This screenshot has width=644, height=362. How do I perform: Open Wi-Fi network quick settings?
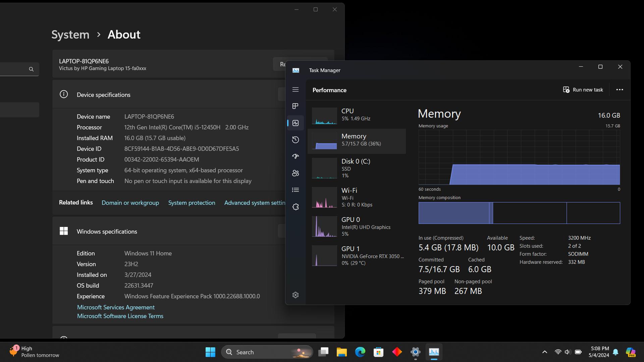pos(558,352)
